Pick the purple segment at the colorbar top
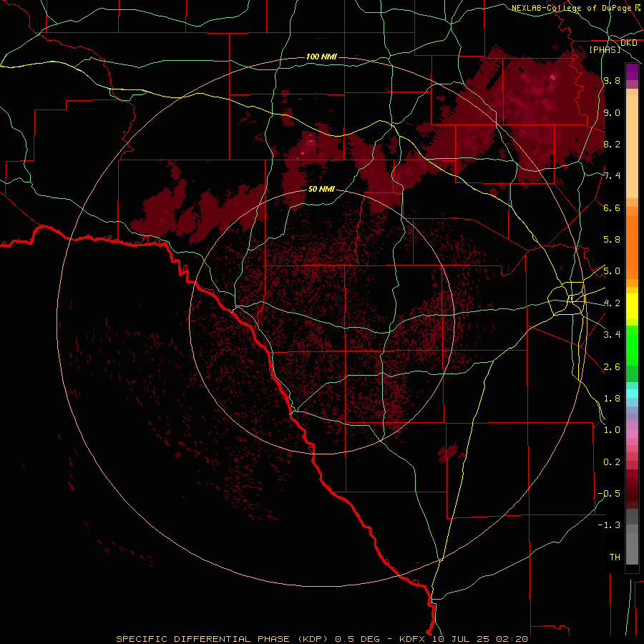This screenshot has height=644, width=644. click(632, 72)
